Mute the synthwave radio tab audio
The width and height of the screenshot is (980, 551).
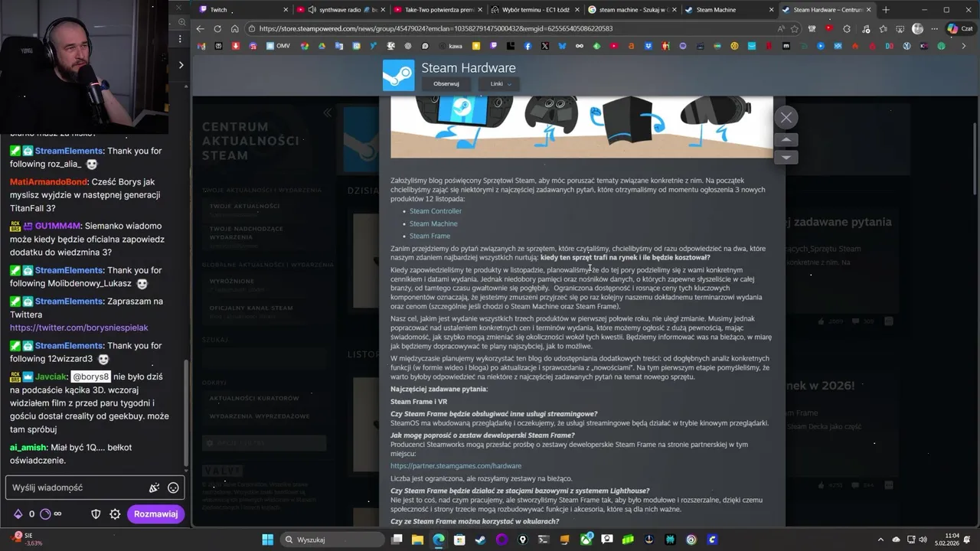coord(312,10)
